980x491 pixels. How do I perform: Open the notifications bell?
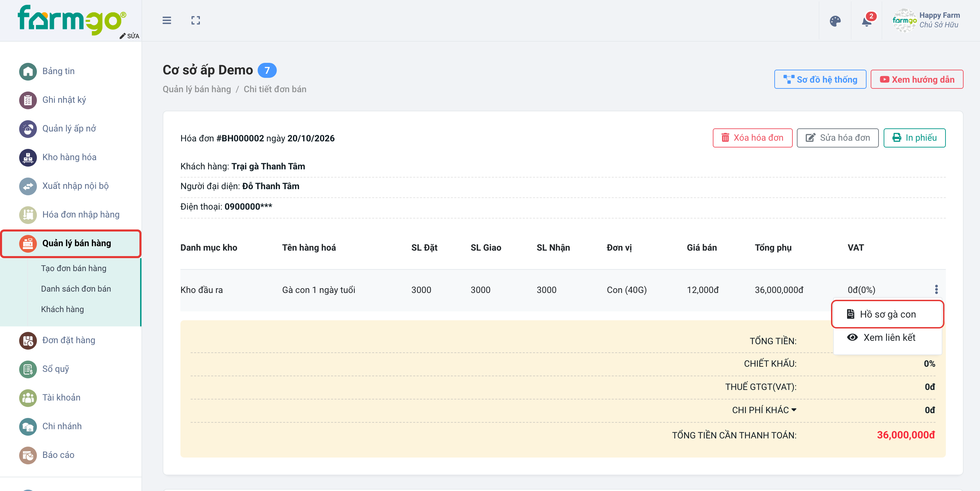(x=867, y=21)
